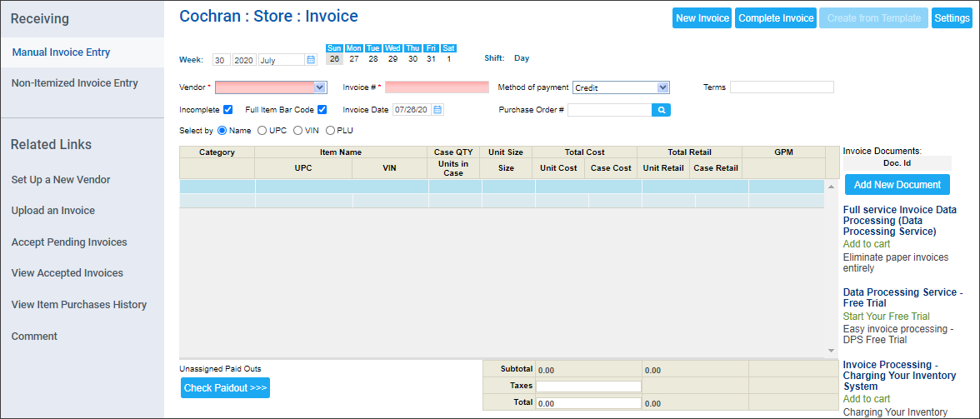Add Full service Data Processing to cart

point(867,244)
